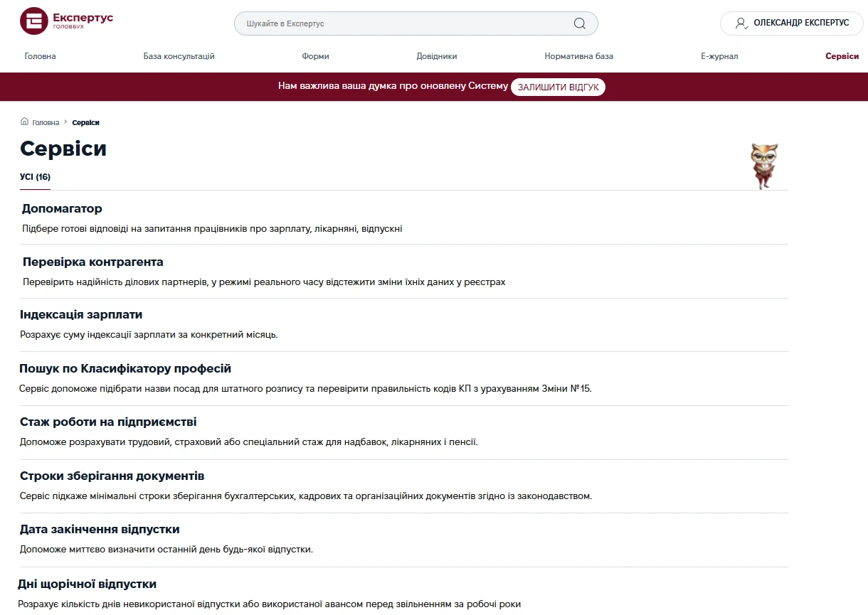This screenshot has height=615, width=868.
Task: Select the УСІ (16) tab
Action: [x=35, y=177]
